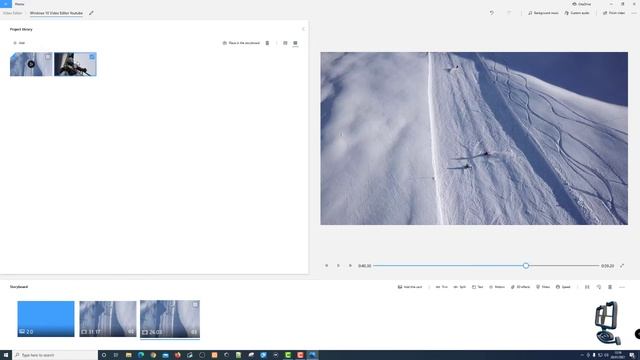Switch library to small grid view
Screen dimensions: 640x360
[295, 43]
